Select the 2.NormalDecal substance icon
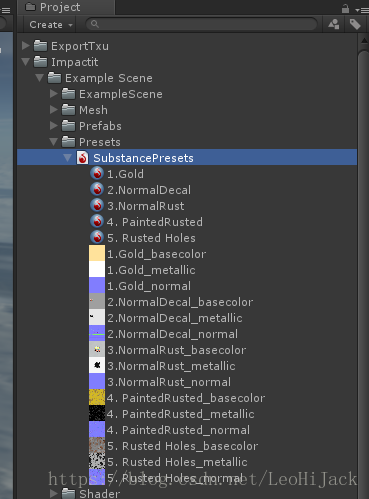Viewport: 369px width, 499px height. pos(97,190)
